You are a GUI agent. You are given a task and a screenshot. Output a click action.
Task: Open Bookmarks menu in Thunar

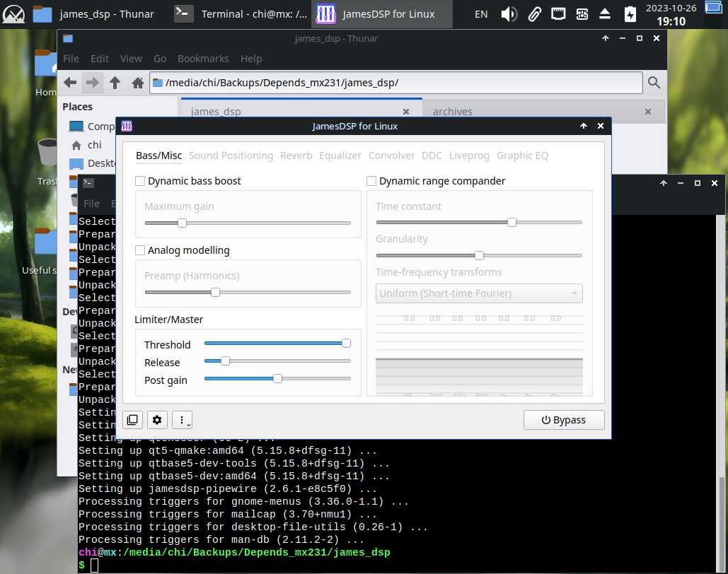pos(203,59)
